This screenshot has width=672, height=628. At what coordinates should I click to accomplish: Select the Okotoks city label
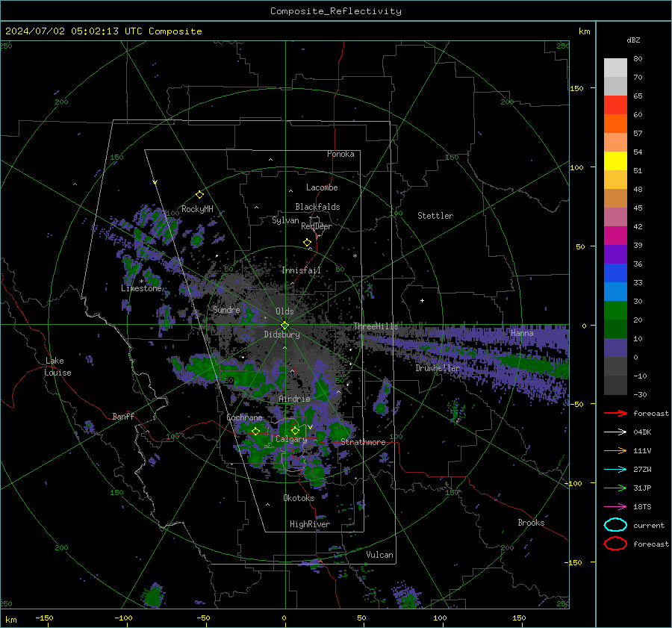[299, 498]
